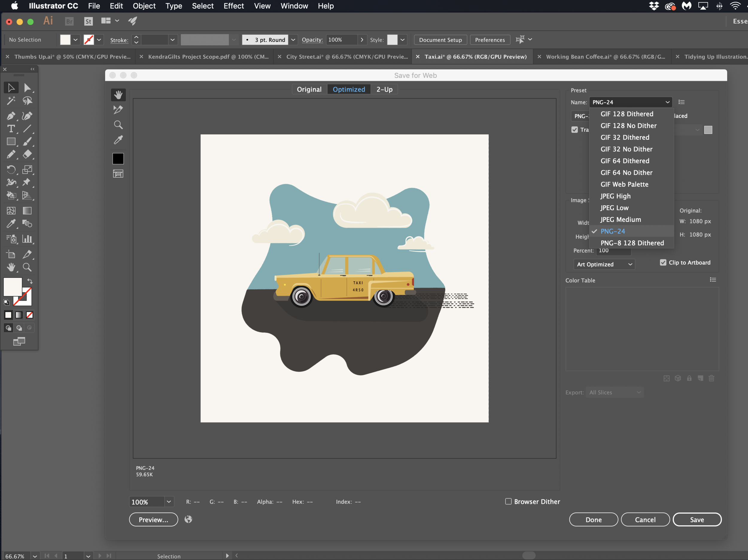This screenshot has width=748, height=560.
Task: Toggle Slices Visibility icon in dialog
Action: coord(118,174)
